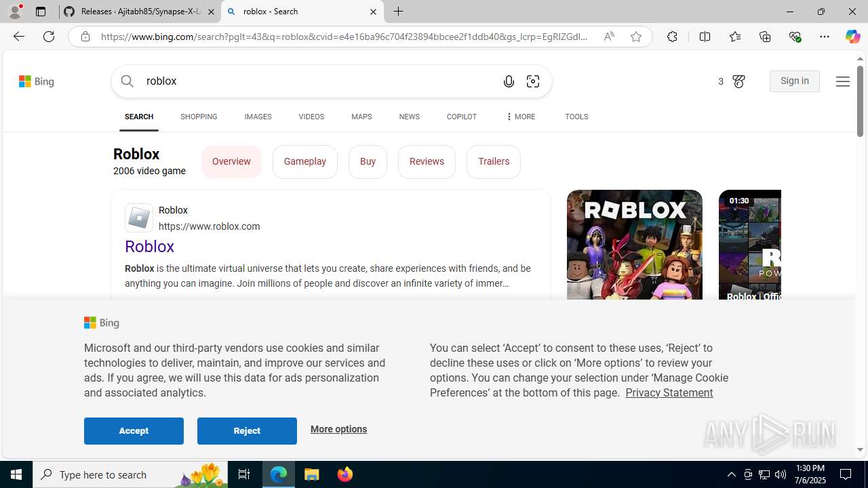This screenshot has height=488, width=868.
Task: Accept the cookie consent
Action: pos(134,431)
